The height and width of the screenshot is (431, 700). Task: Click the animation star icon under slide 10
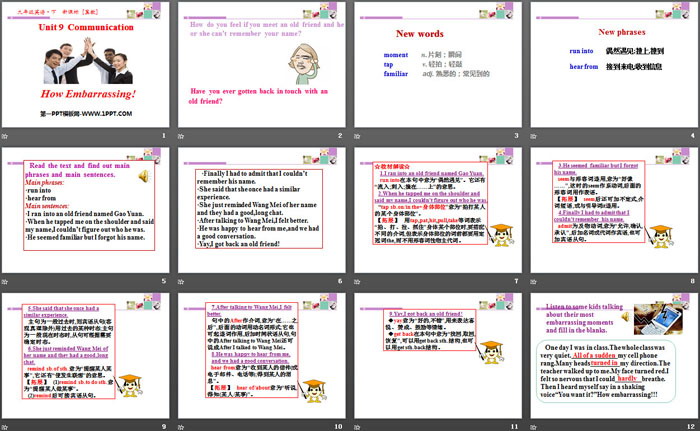pyautogui.click(x=181, y=427)
